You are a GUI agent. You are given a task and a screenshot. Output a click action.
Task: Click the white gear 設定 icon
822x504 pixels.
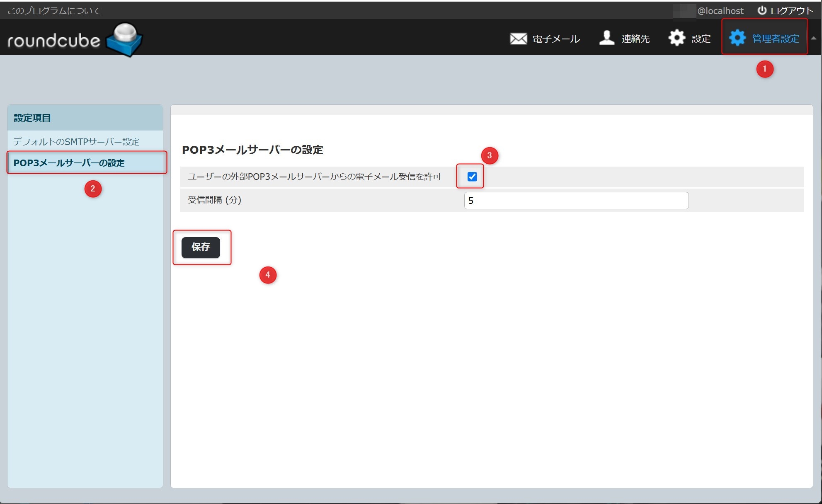pyautogui.click(x=677, y=38)
